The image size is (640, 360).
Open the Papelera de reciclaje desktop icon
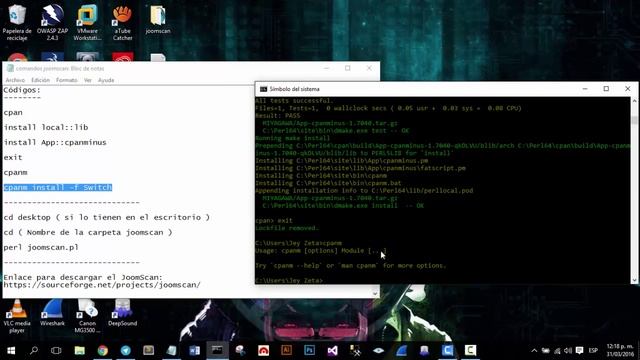(x=17, y=22)
